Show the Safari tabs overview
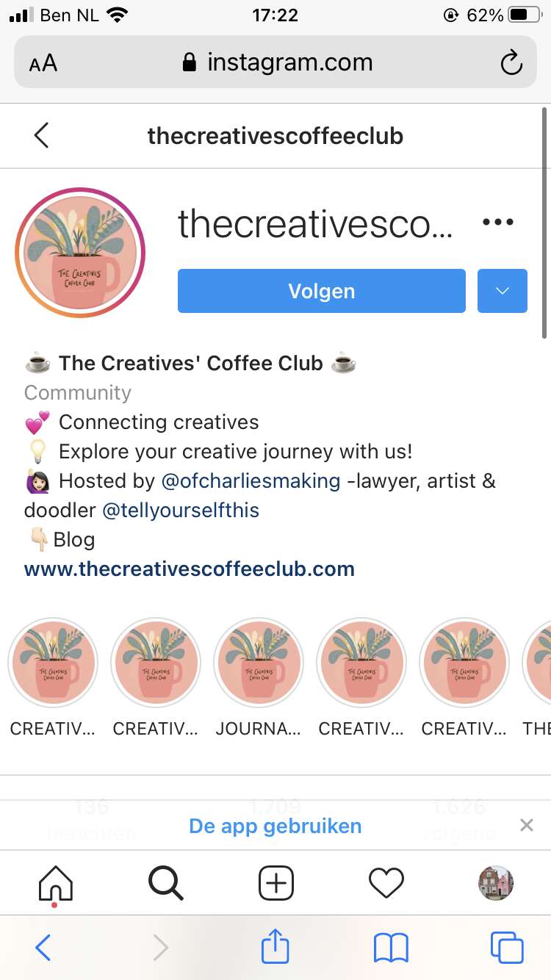 click(507, 948)
